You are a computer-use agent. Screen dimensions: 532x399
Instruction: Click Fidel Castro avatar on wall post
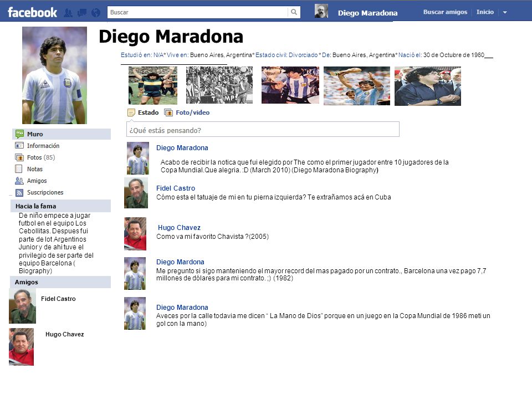click(136, 193)
